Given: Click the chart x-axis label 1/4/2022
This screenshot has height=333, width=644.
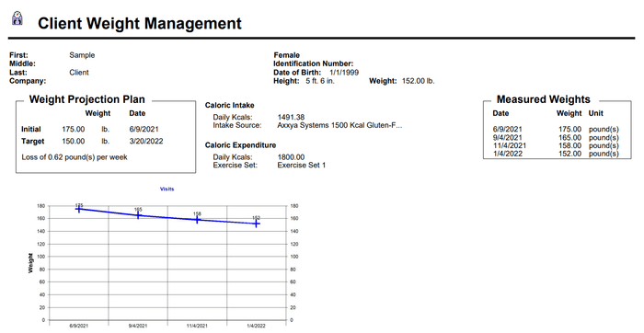Looking at the screenshot, I should tap(257, 326).
